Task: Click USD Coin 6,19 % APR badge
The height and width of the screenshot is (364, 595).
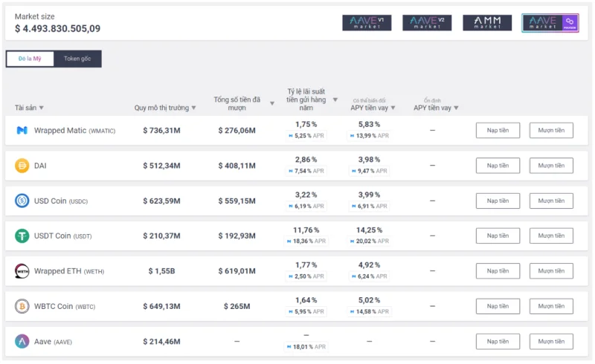Action: tap(306, 206)
